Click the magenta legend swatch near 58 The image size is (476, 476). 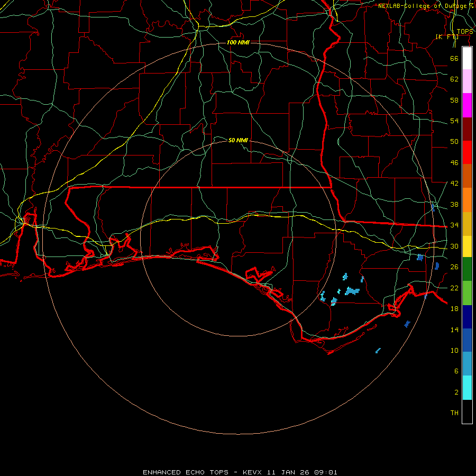tap(467, 105)
